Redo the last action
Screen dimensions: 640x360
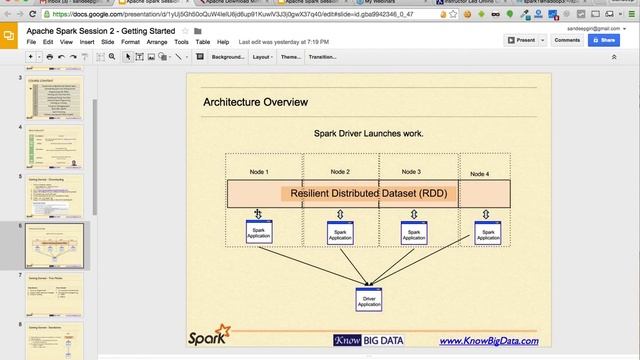73,57
